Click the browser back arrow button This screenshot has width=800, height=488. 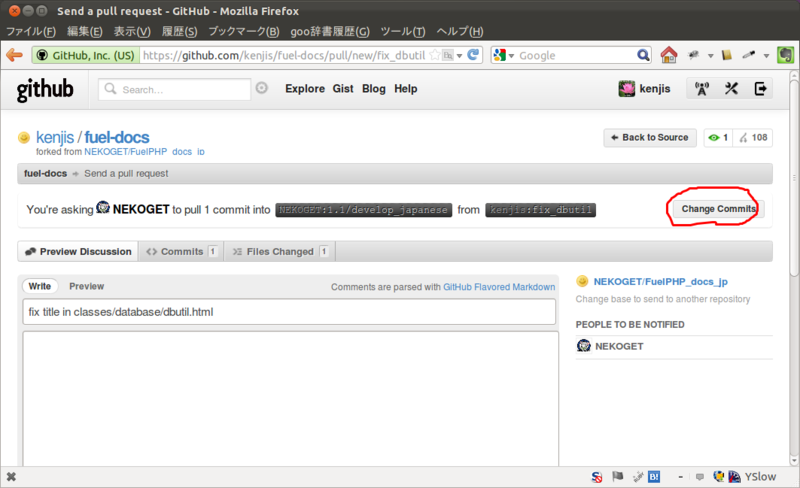pyautogui.click(x=14, y=55)
